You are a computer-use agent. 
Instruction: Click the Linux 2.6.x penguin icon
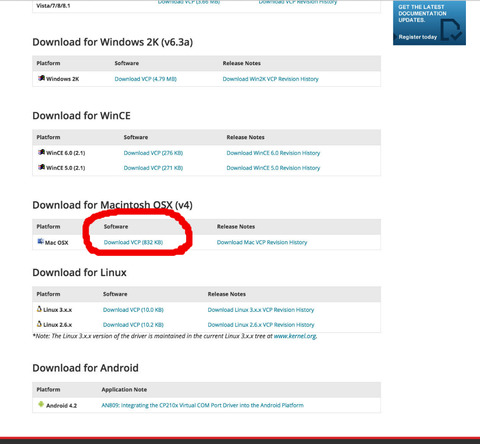[39, 324]
